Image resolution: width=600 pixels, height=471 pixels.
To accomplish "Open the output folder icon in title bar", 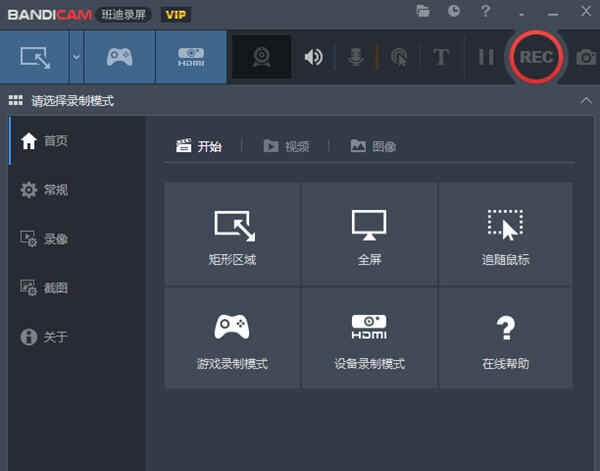I will point(423,11).
